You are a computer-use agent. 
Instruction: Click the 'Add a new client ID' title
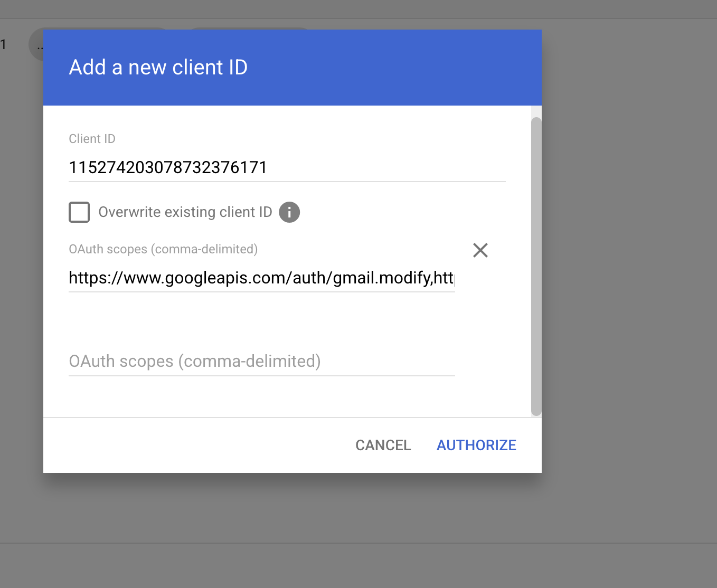[x=158, y=68]
